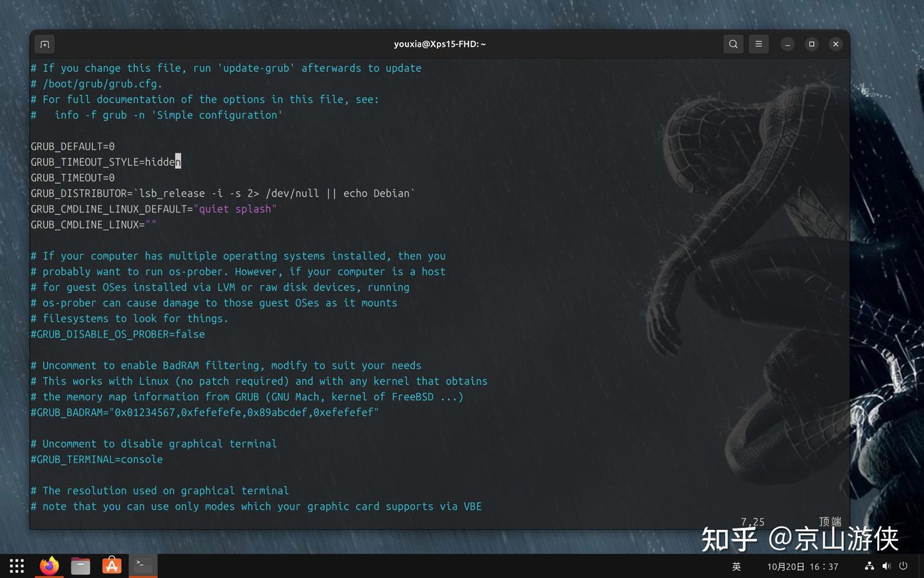Open the Show Applications grid
This screenshot has width=924, height=578.
click(16, 566)
